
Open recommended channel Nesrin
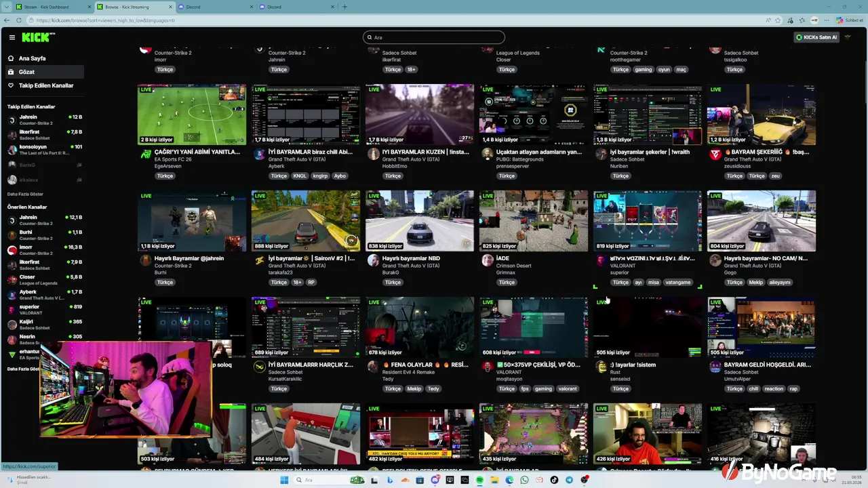click(x=45, y=339)
